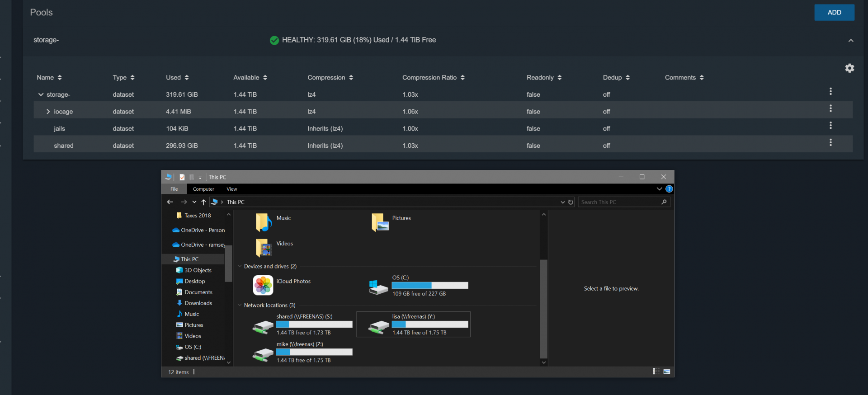
Task: Refresh the This PC view
Action: pos(571,202)
